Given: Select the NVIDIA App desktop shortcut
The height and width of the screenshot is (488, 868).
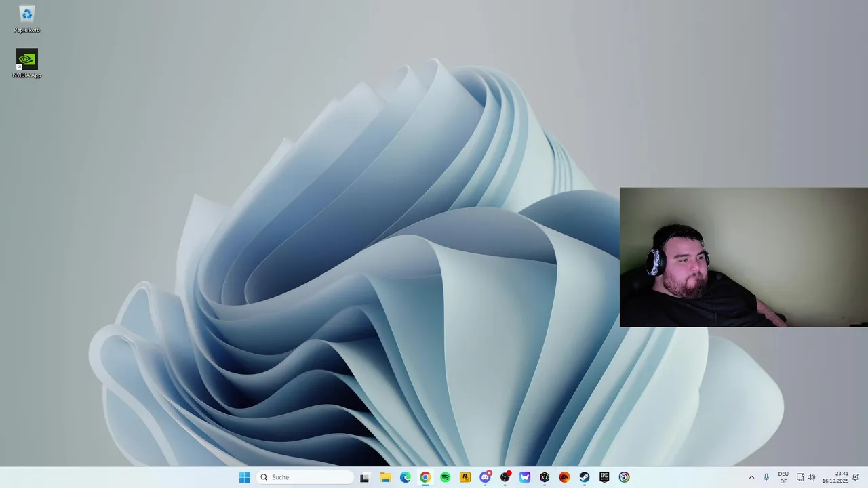Looking at the screenshot, I should coord(26,64).
